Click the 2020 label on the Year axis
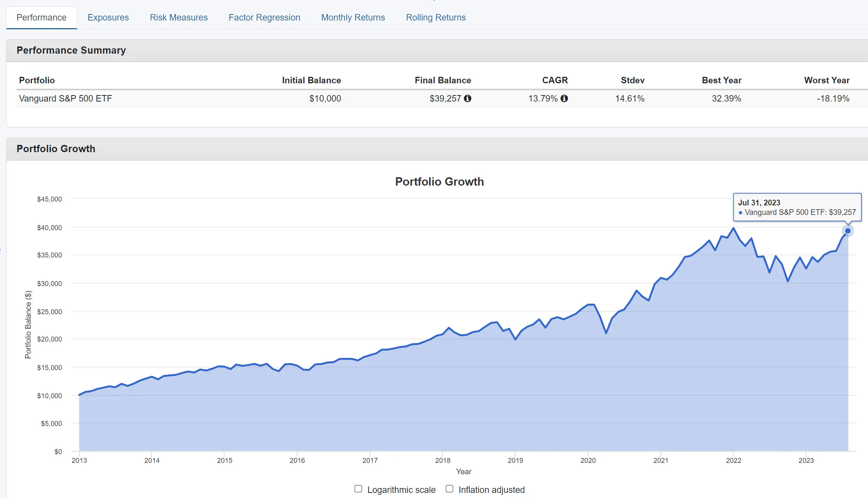The width and height of the screenshot is (868, 499). point(588,460)
